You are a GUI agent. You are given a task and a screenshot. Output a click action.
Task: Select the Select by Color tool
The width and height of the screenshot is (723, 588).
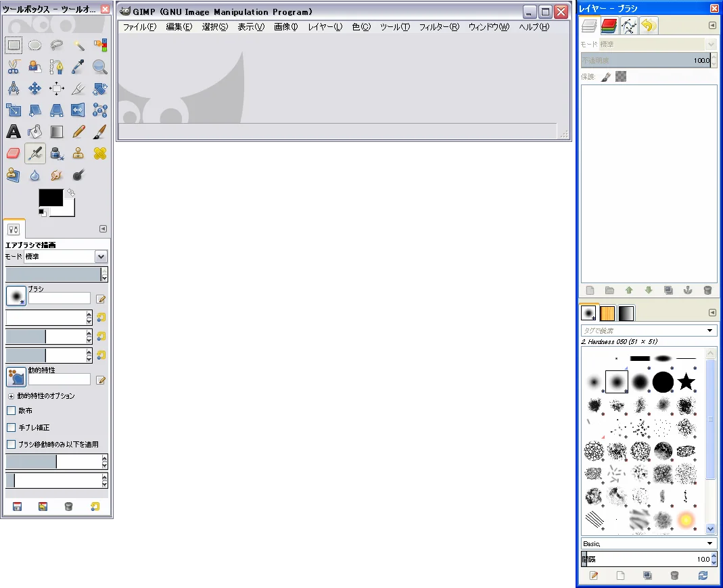[x=100, y=45]
